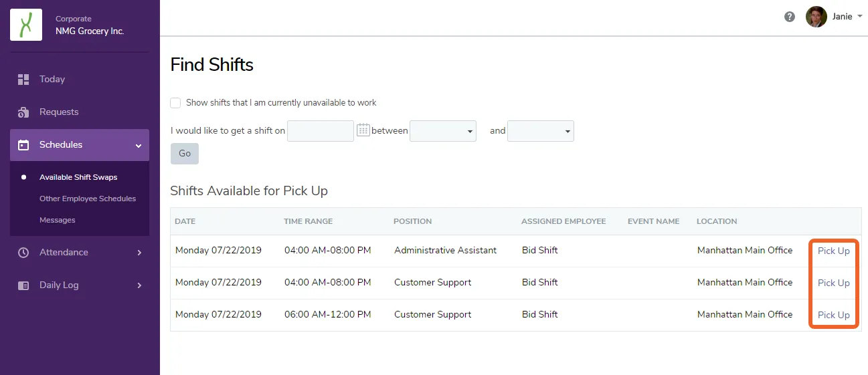Click the Corporate NMG Grocery Inc. title
The image size is (868, 375).
(x=90, y=25)
